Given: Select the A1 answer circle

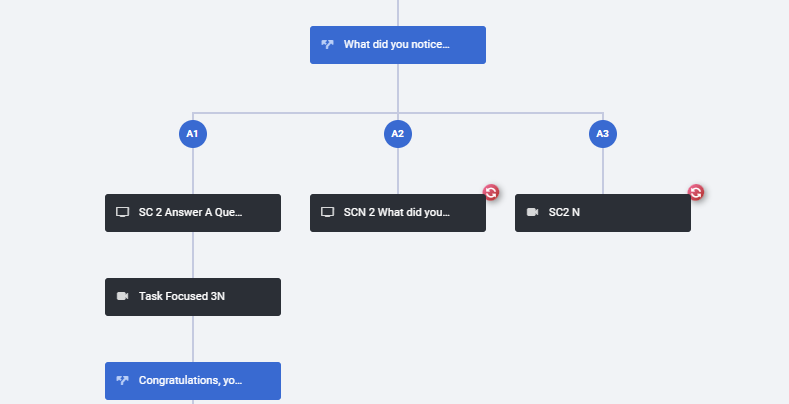Looking at the screenshot, I should tap(193, 134).
